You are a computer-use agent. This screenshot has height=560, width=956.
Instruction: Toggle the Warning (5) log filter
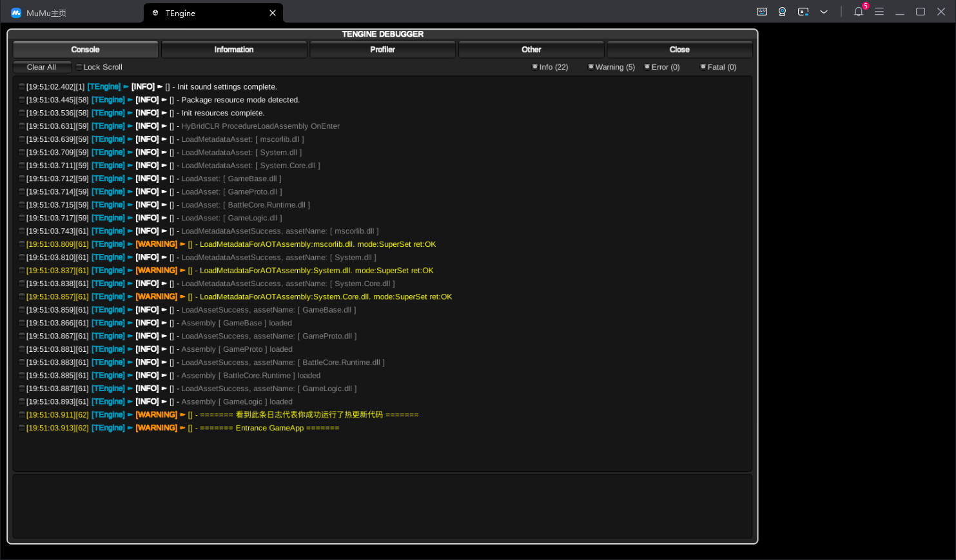pyautogui.click(x=612, y=67)
